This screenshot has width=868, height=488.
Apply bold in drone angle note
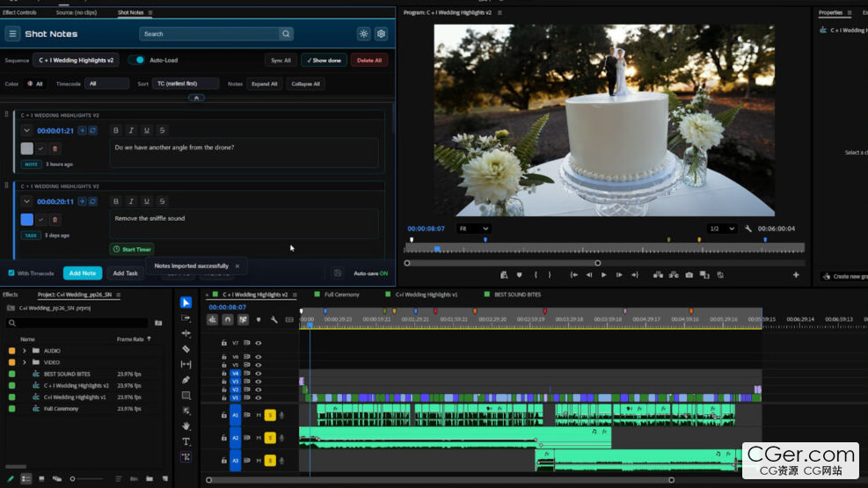[116, 131]
